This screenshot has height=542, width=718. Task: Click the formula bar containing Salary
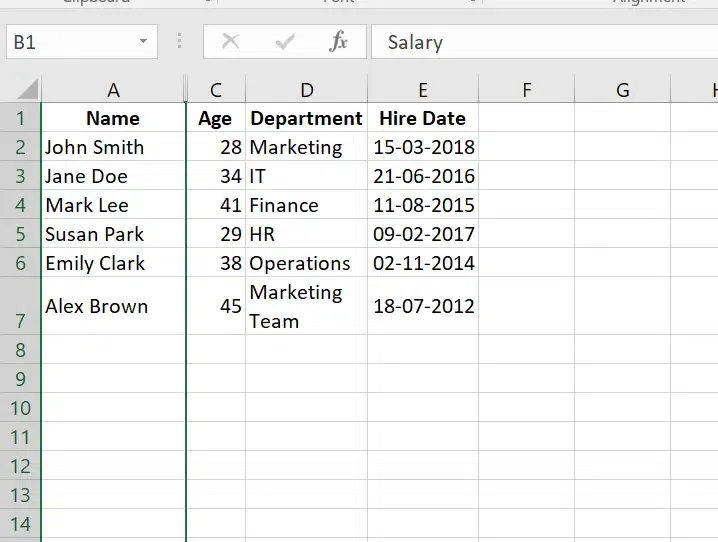tap(544, 42)
